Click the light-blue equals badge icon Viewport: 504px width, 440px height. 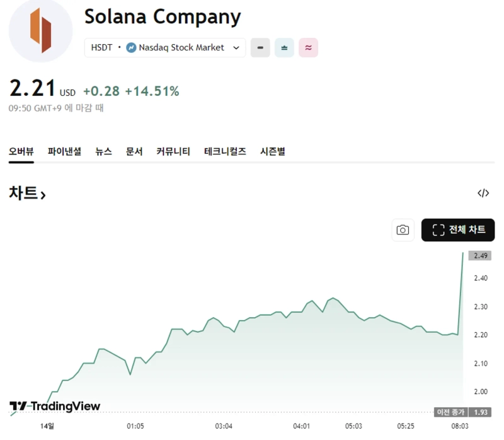284,47
